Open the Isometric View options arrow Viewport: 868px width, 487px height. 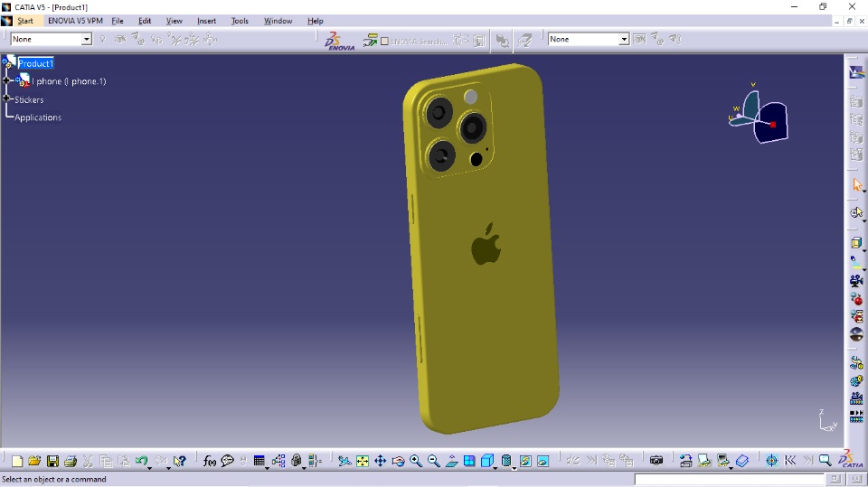pos(495,468)
